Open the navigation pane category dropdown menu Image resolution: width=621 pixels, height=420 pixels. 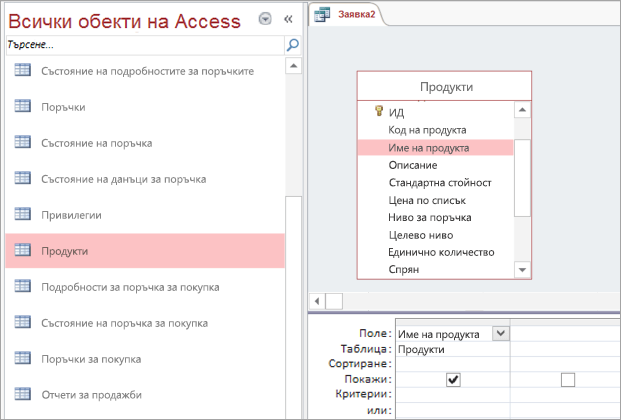click(x=265, y=19)
